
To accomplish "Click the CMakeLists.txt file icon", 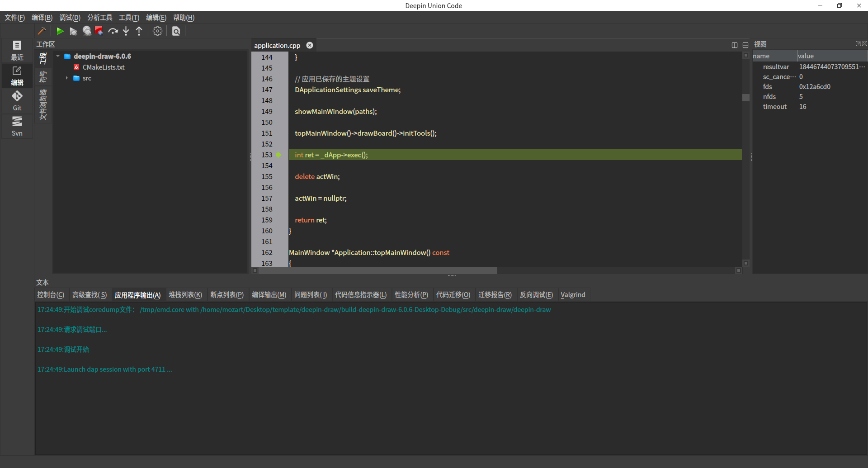I will pyautogui.click(x=76, y=67).
